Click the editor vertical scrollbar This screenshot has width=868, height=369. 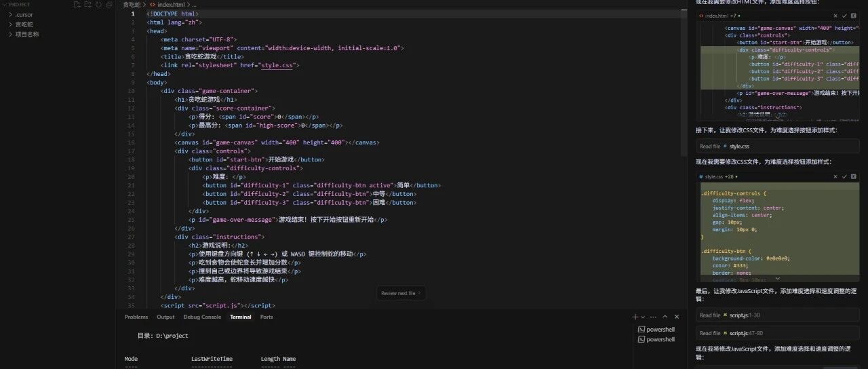pyautogui.click(x=684, y=81)
